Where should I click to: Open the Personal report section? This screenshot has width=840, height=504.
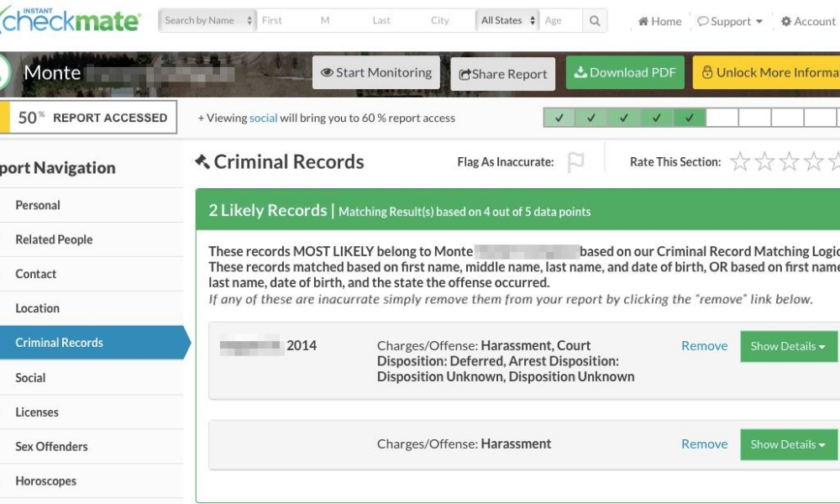[92, 205]
